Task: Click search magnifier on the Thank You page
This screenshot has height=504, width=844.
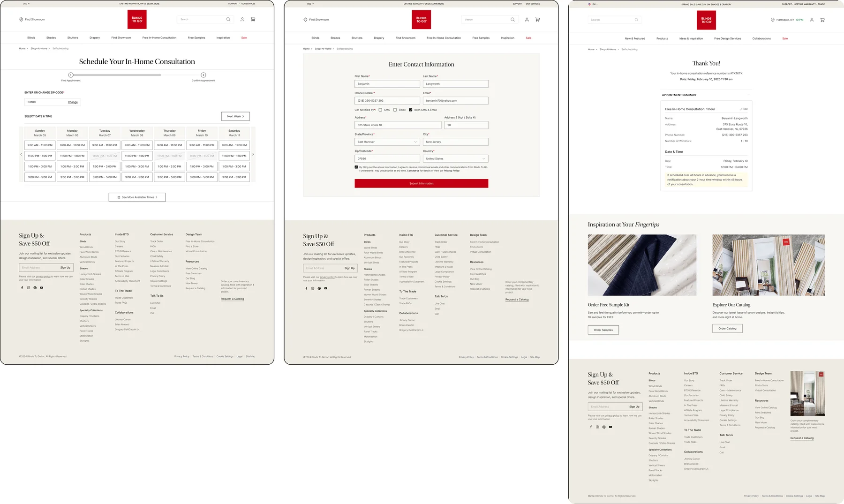Action: tap(636, 20)
